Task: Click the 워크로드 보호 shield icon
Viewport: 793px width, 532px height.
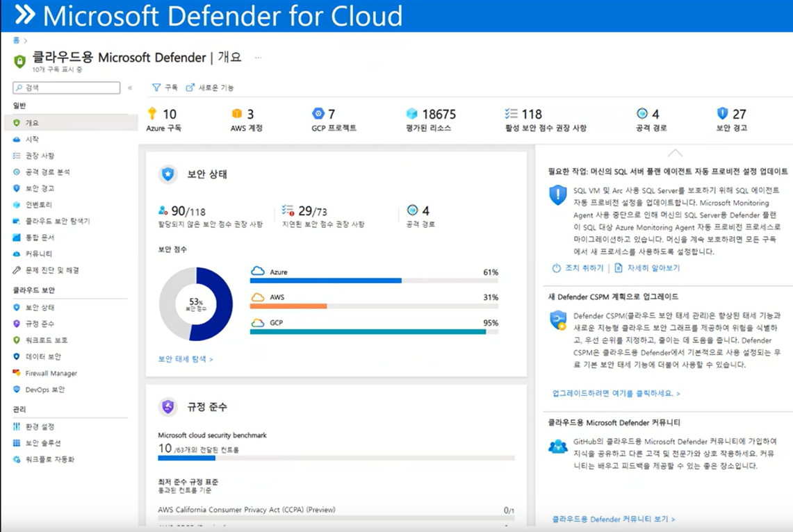Action: point(17,340)
